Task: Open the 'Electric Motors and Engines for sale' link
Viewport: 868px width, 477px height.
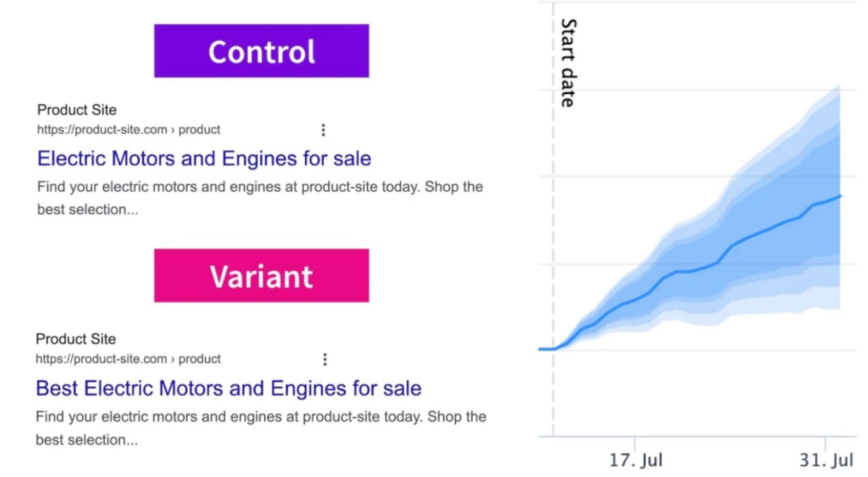Action: (204, 159)
